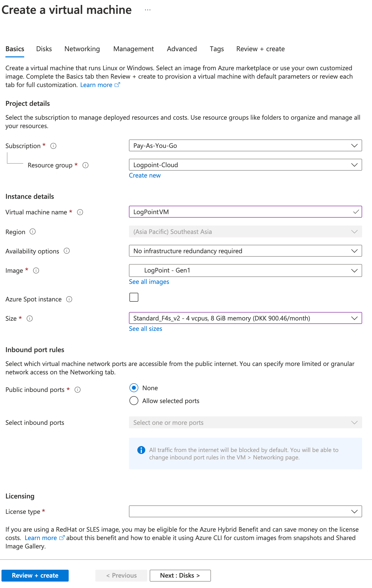
Task: Select the Allow selected ports radio button
Action: click(x=134, y=401)
